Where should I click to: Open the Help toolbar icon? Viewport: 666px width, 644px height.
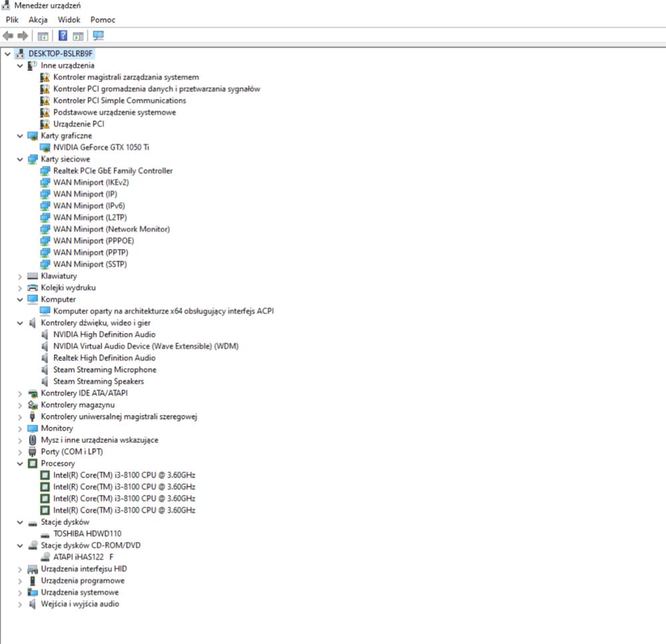pyautogui.click(x=63, y=36)
